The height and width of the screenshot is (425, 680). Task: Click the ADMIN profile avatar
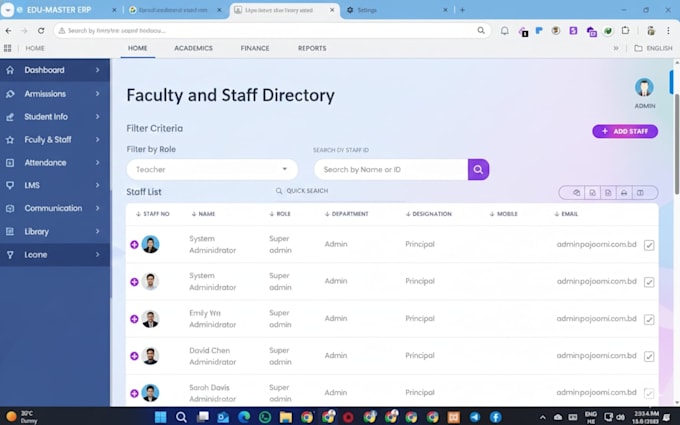pyautogui.click(x=644, y=88)
